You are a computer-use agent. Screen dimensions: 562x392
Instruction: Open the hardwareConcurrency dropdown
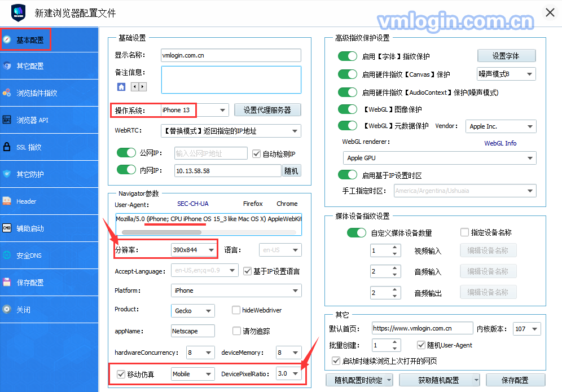[200, 353]
